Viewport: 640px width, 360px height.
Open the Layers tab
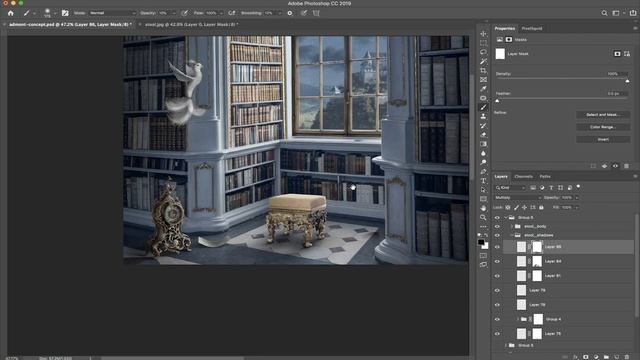501,177
